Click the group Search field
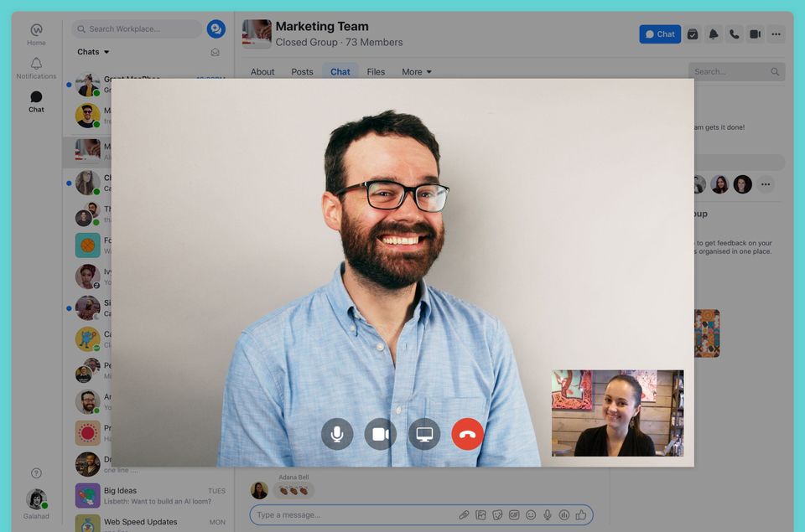The width and height of the screenshot is (805, 532). (x=736, y=72)
